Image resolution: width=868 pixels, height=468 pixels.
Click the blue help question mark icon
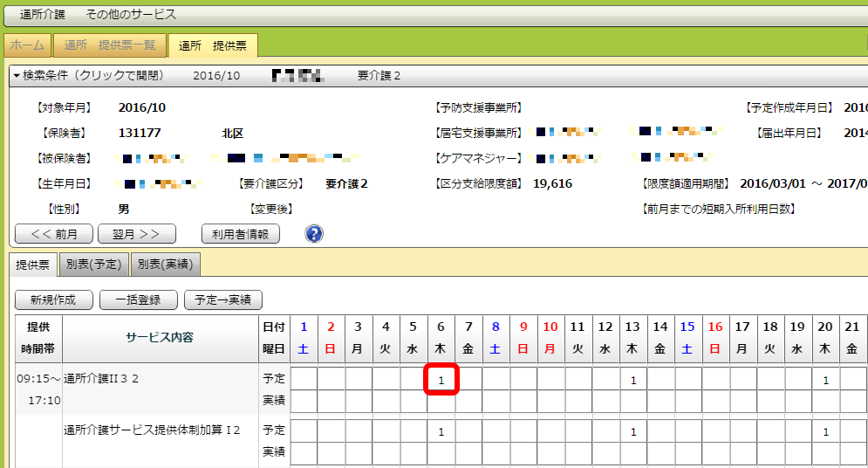[314, 234]
